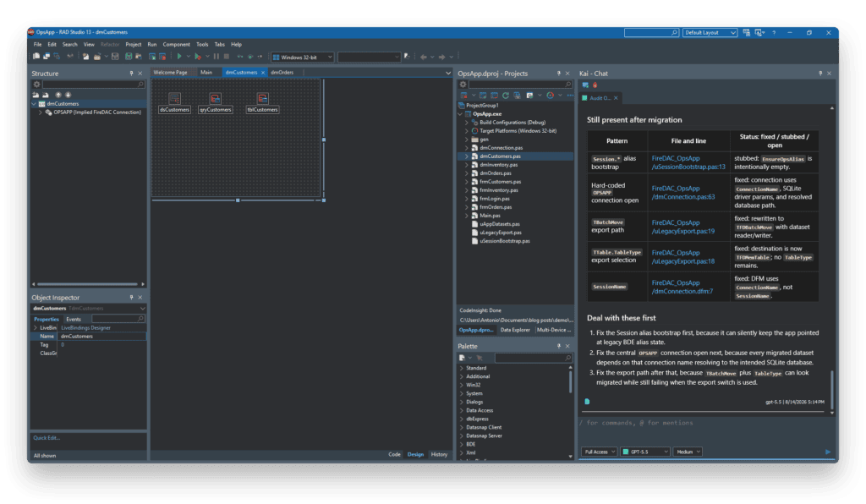Select dmInventory.pas in the project tree
866x504 pixels.
(x=499, y=165)
